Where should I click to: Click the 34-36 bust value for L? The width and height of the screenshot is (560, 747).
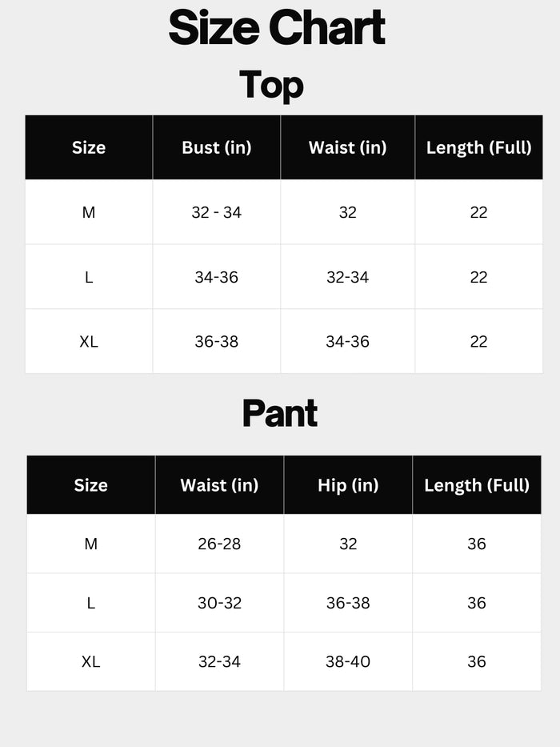(x=216, y=277)
